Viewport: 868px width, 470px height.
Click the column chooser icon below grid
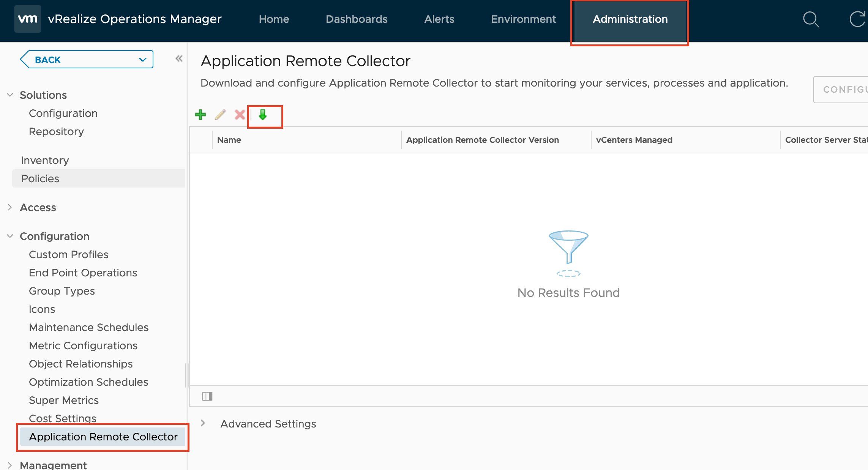(x=207, y=396)
